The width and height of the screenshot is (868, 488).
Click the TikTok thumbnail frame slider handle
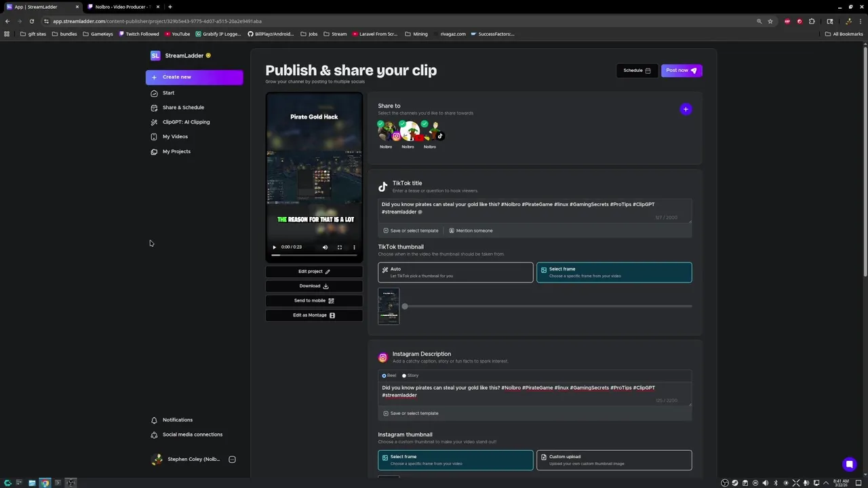pos(405,306)
